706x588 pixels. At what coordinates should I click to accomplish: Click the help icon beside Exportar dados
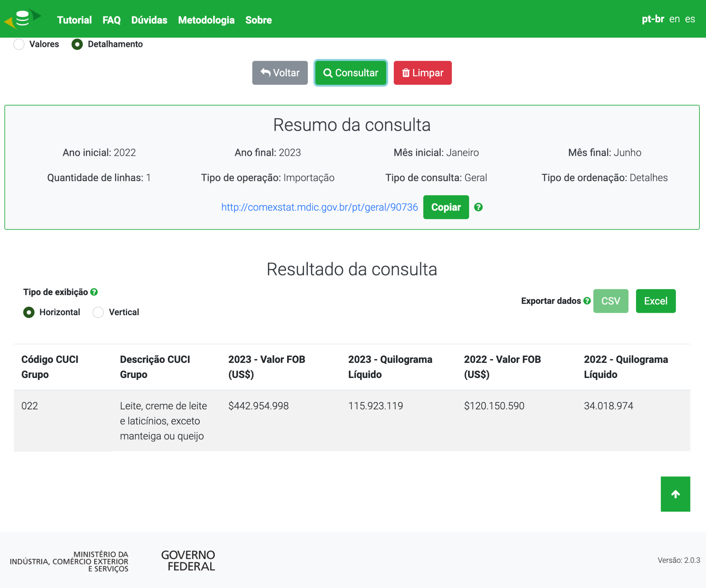click(587, 301)
